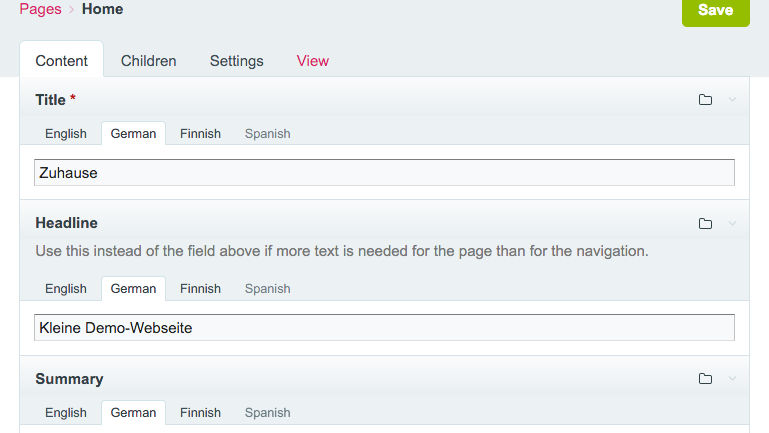Collapse the Summary field with chevron

coord(732,379)
